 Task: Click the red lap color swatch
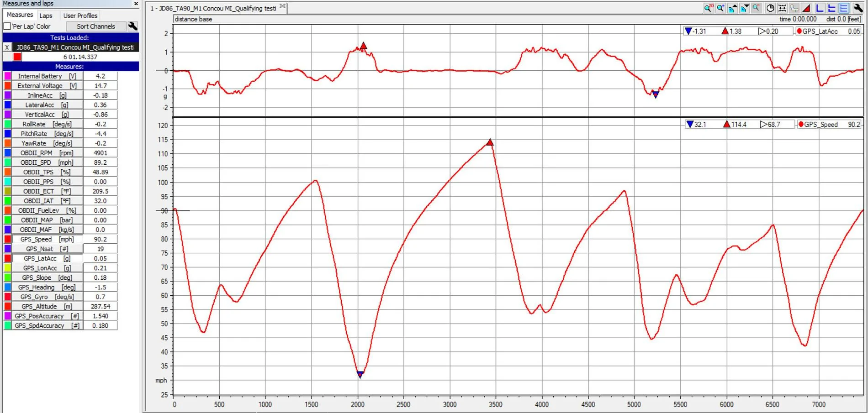point(17,57)
